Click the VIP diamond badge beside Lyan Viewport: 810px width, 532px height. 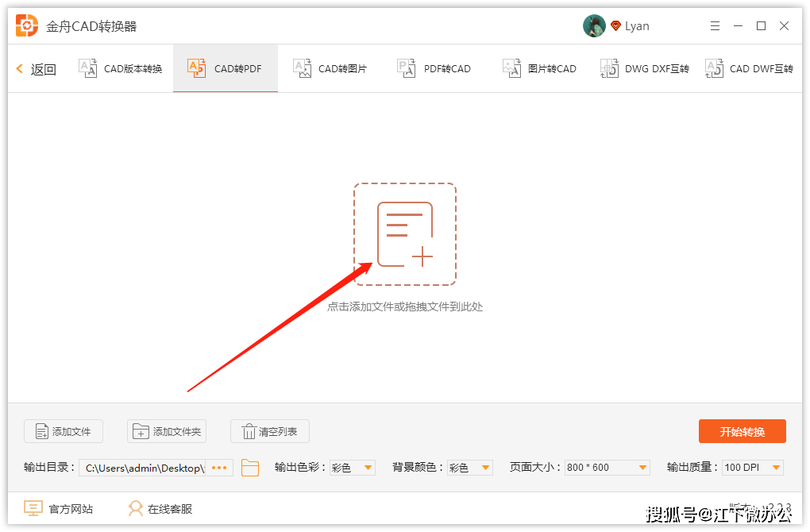[615, 26]
